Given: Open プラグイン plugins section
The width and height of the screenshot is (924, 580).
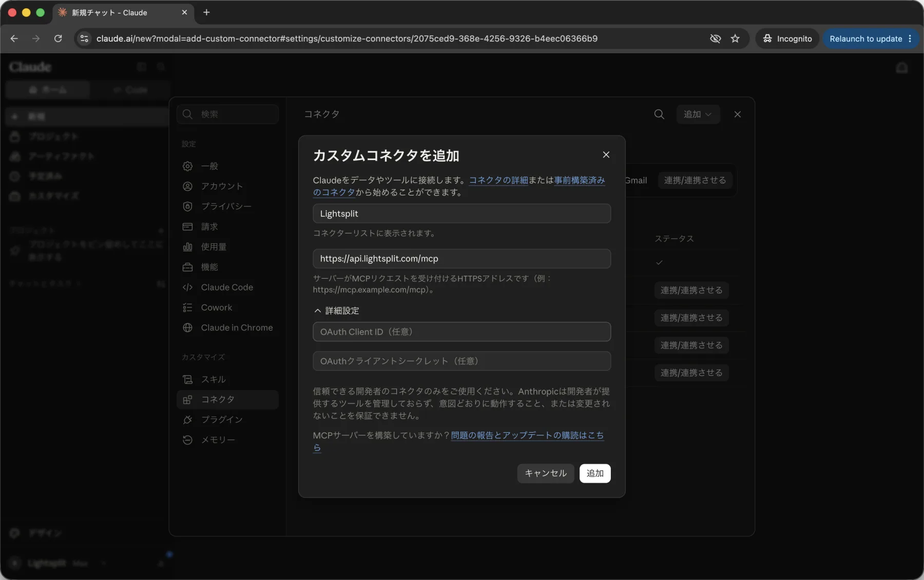Looking at the screenshot, I should pos(228,419).
